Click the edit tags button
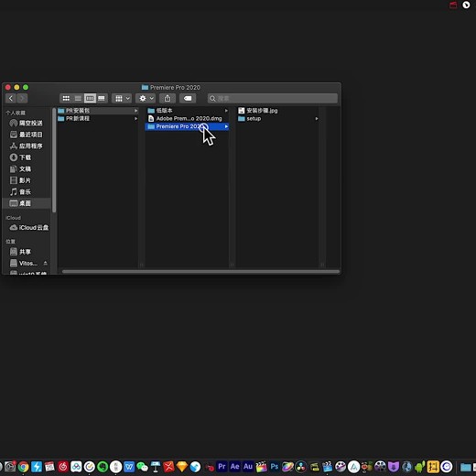Screen dimensions: 476x476 (188, 98)
